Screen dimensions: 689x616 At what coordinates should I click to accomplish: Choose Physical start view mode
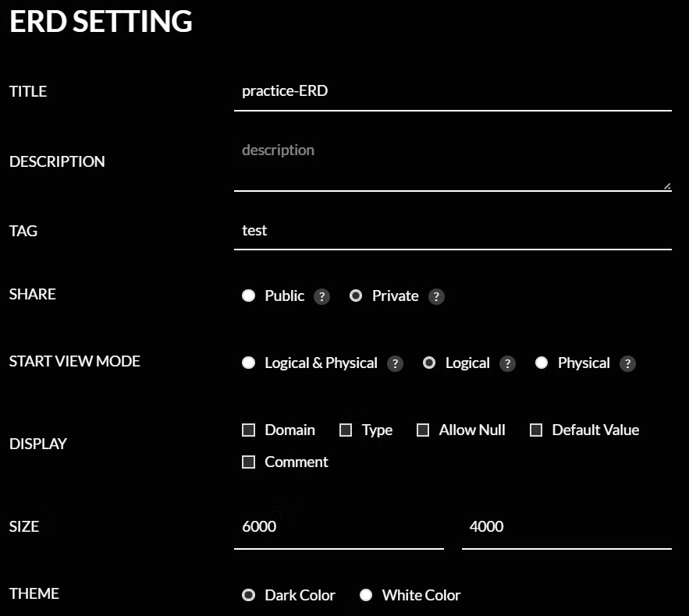click(542, 363)
